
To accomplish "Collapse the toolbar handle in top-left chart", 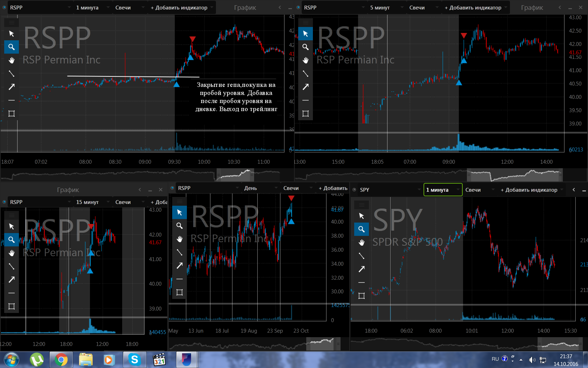I will [x=12, y=22].
